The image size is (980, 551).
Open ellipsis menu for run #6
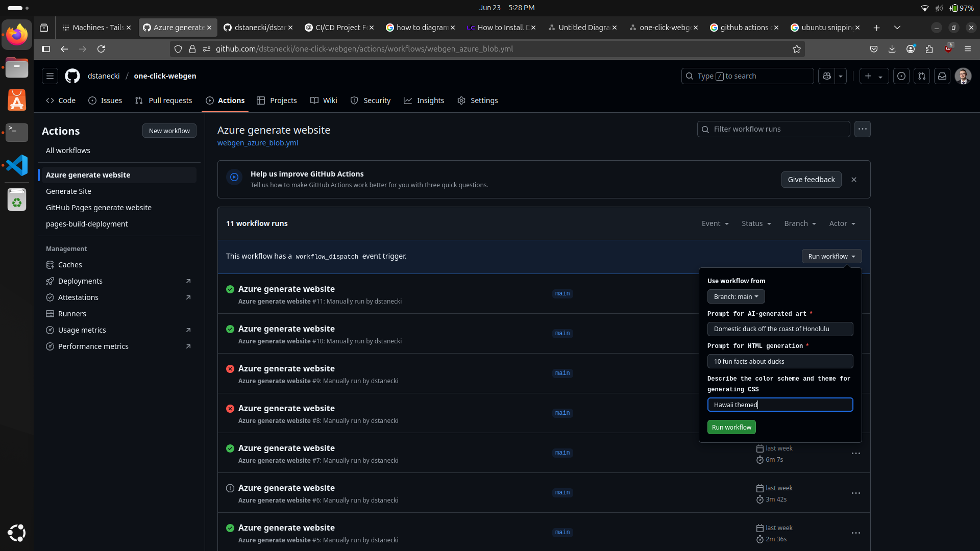(x=856, y=493)
